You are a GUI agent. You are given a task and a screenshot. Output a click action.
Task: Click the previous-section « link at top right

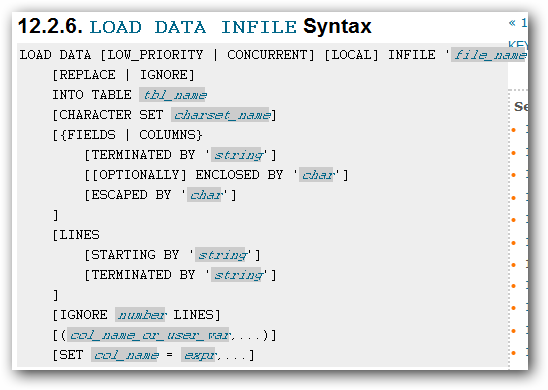point(518,23)
